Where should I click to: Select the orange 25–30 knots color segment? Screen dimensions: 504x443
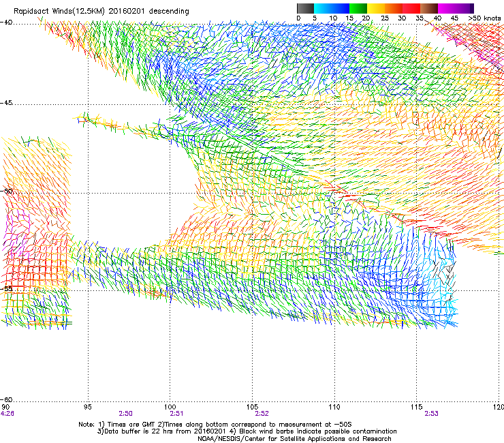coord(394,8)
